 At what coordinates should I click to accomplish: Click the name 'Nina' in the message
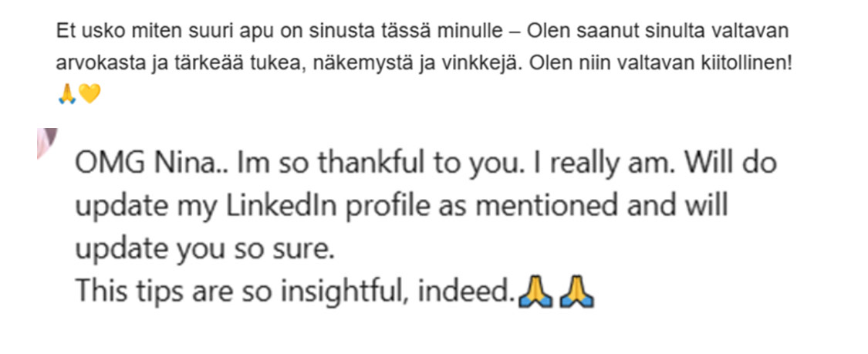pyautogui.click(x=177, y=165)
